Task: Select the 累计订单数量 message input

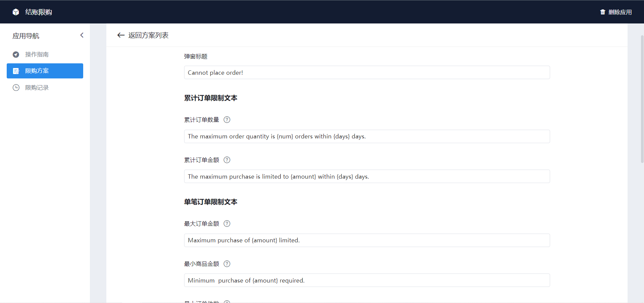Action: [367, 136]
